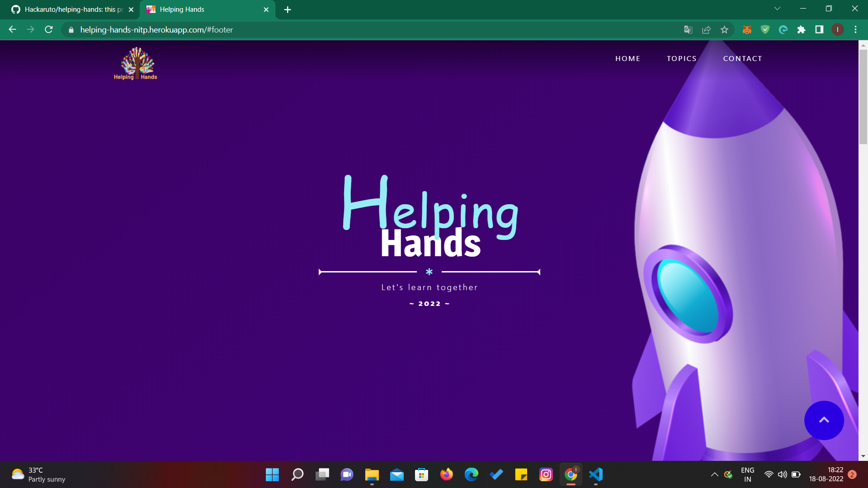Open the Chrome three-dot menu
Viewport: 868px width, 488px height.
(x=855, y=30)
